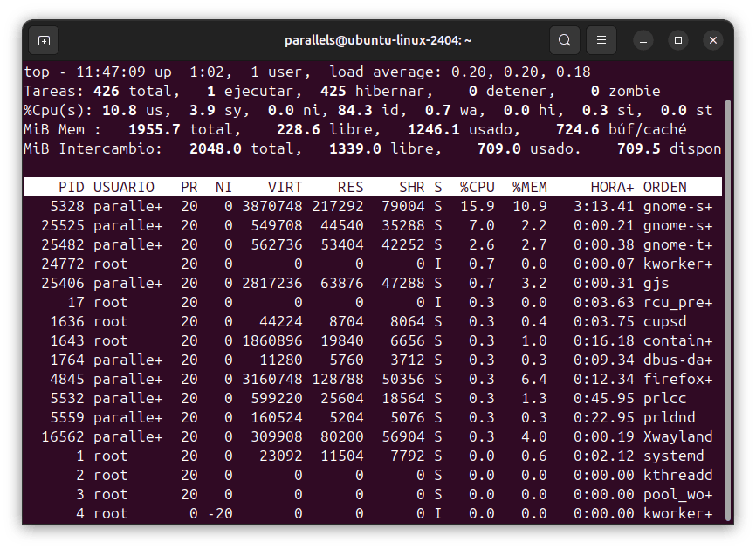Click the prldnd process name

(670, 417)
